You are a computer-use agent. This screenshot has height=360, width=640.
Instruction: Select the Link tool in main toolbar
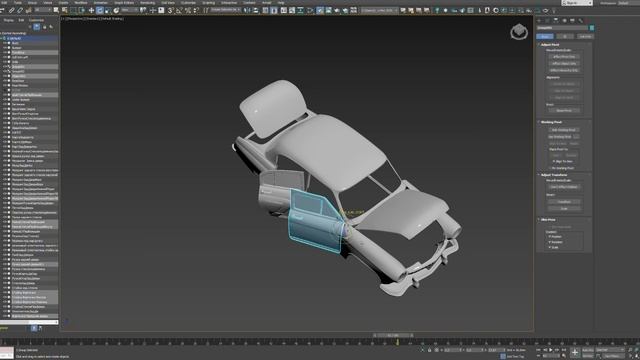(11, 10)
